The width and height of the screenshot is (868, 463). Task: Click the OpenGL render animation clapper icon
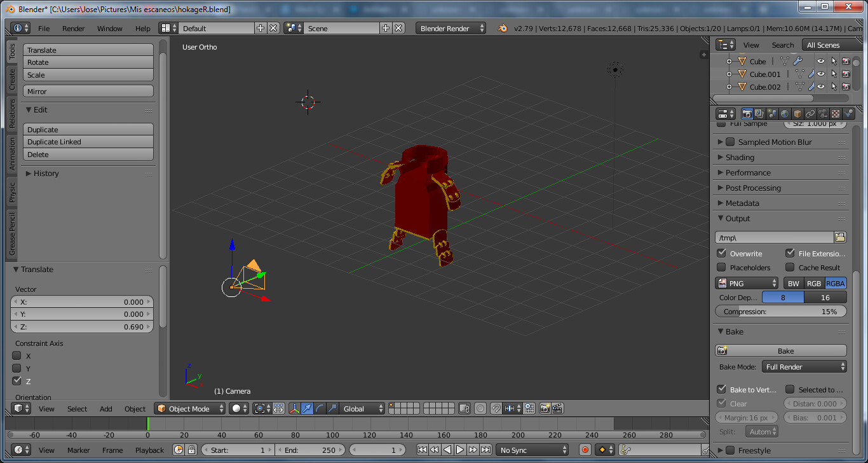557,408
